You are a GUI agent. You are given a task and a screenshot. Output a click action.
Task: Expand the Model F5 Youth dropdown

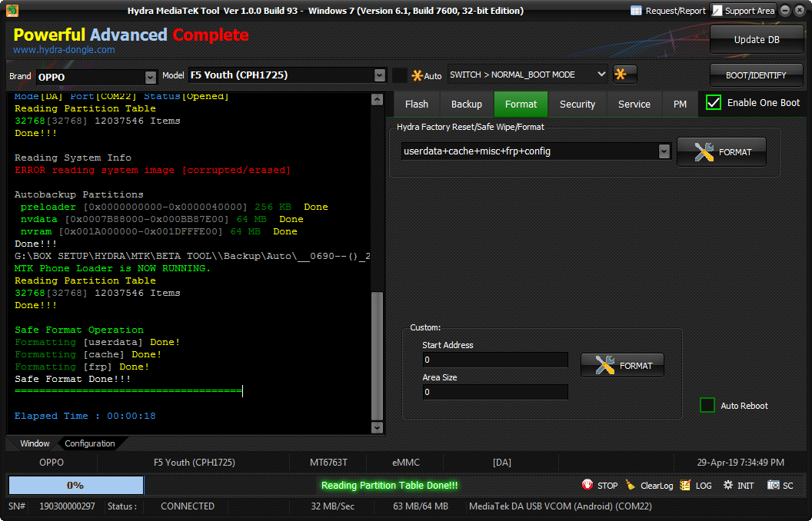[380, 75]
